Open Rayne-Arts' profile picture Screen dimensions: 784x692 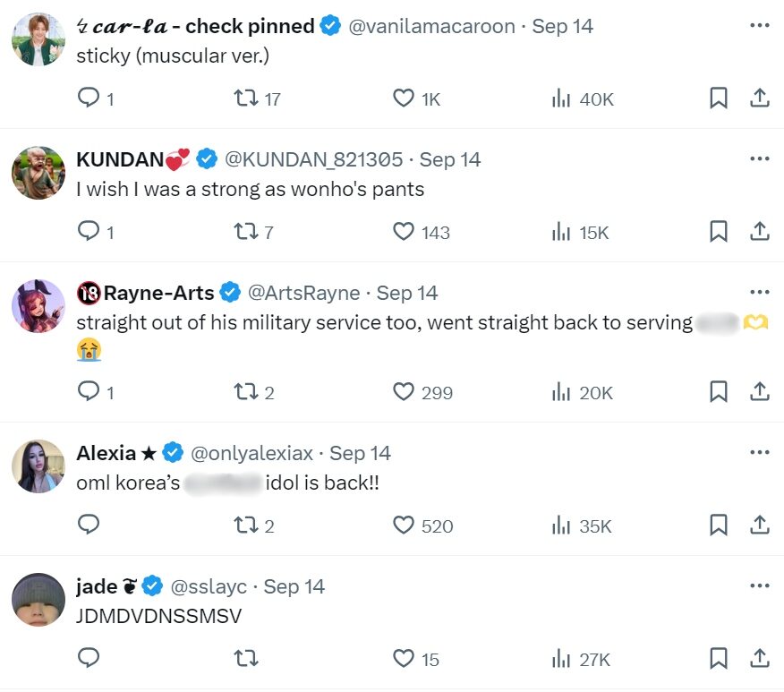click(38, 306)
